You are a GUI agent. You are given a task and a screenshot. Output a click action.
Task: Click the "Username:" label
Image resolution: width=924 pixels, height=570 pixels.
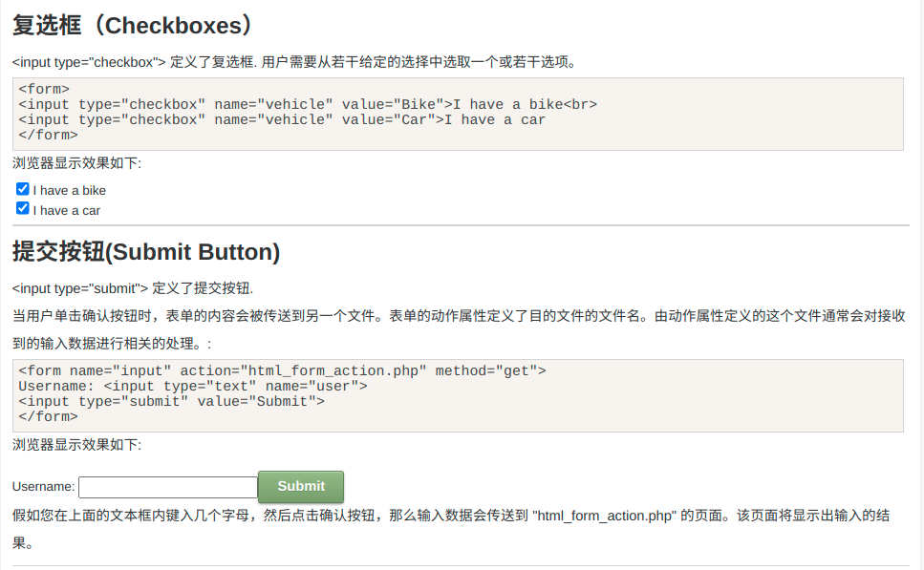click(x=43, y=487)
